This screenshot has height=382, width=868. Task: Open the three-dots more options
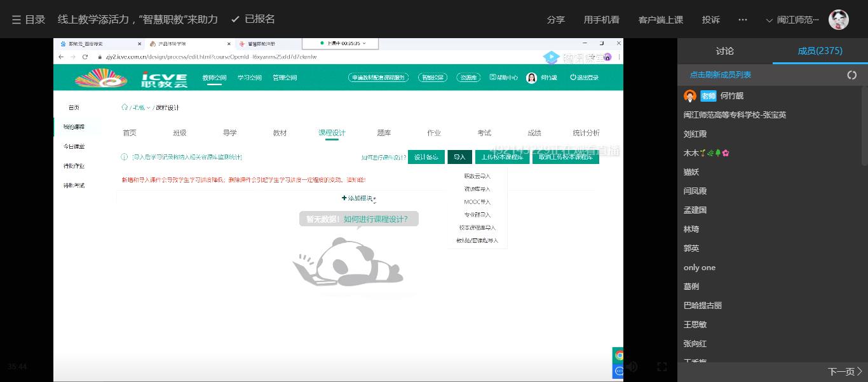(742, 20)
